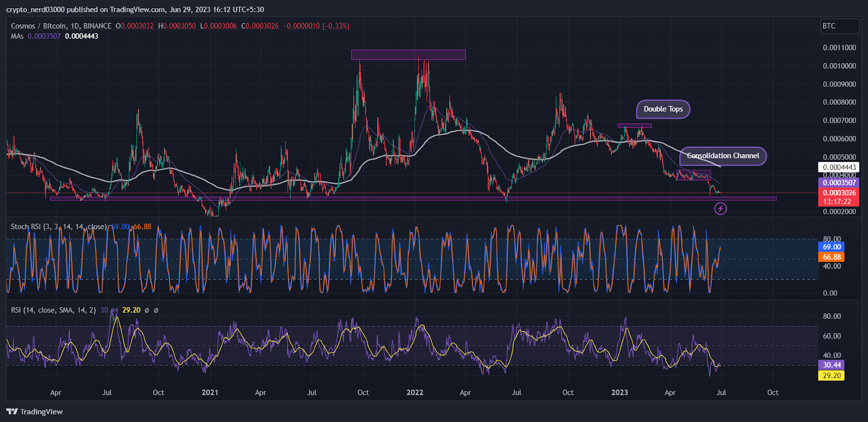868x422 pixels.
Task: Click the white MA value 0.0004443 in legend
Action: click(82, 36)
